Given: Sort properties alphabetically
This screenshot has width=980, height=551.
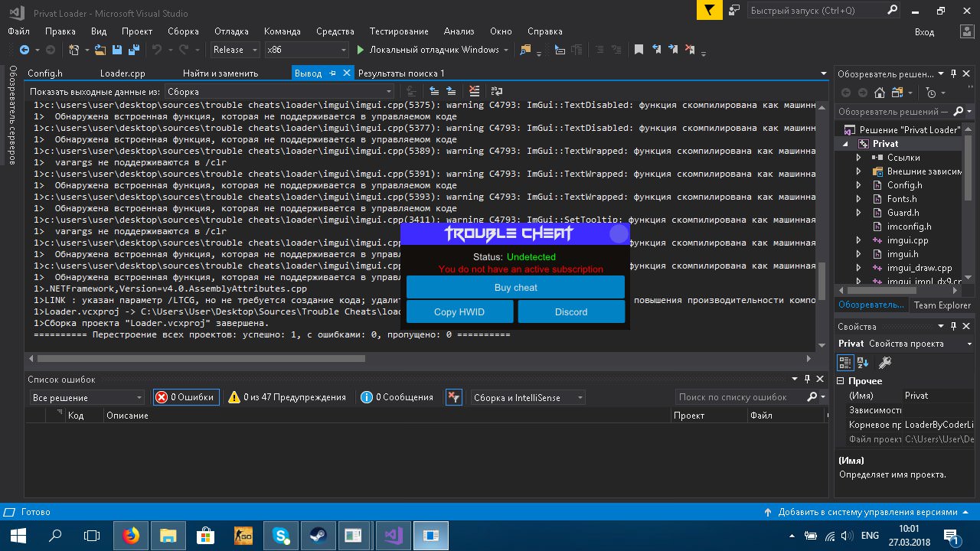Looking at the screenshot, I should (863, 363).
